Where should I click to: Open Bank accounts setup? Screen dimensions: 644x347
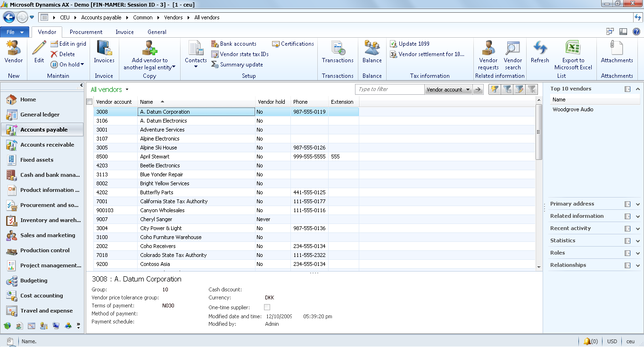(x=234, y=44)
